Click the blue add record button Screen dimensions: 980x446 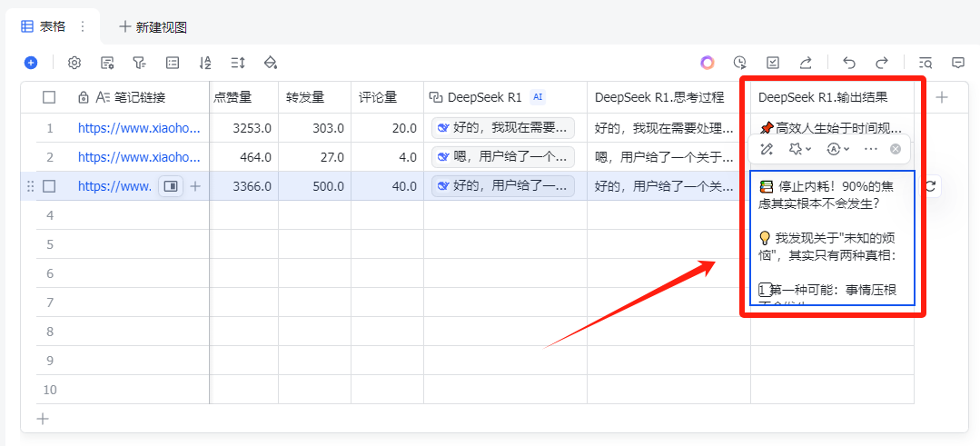click(x=31, y=63)
